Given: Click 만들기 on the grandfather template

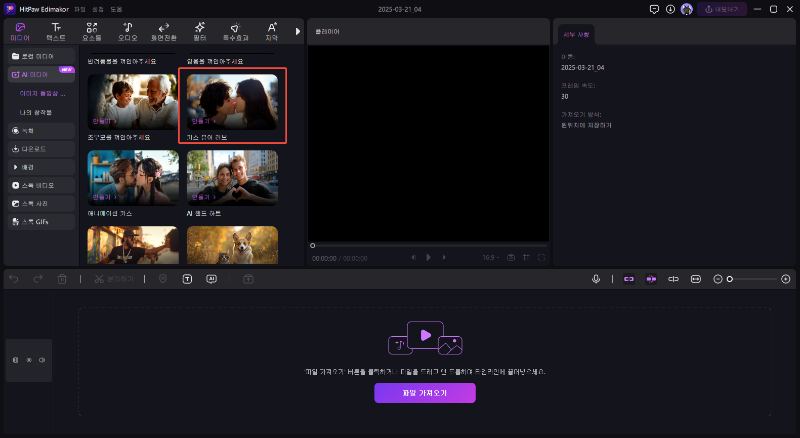Looking at the screenshot, I should coord(104,121).
